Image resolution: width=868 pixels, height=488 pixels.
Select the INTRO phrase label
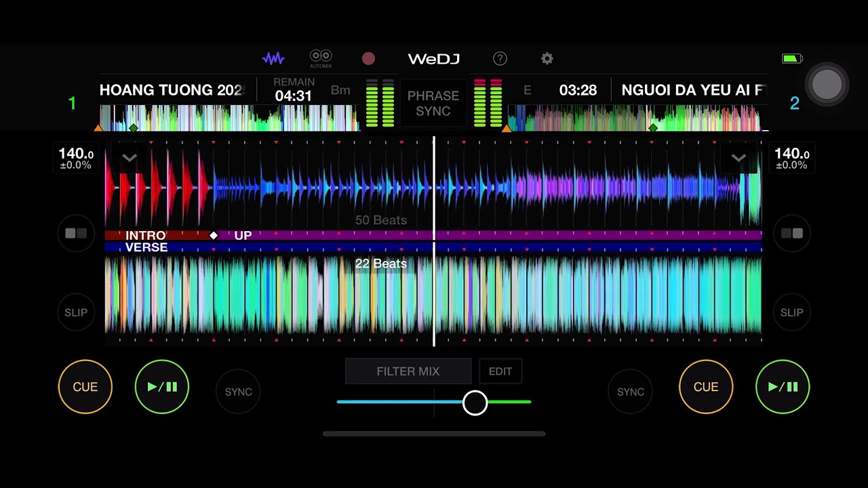point(146,235)
